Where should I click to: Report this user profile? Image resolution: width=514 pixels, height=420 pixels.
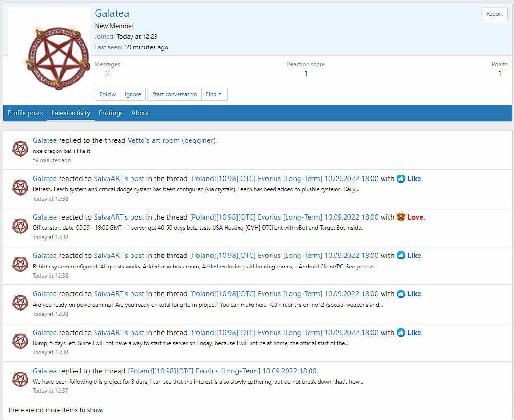tap(494, 14)
